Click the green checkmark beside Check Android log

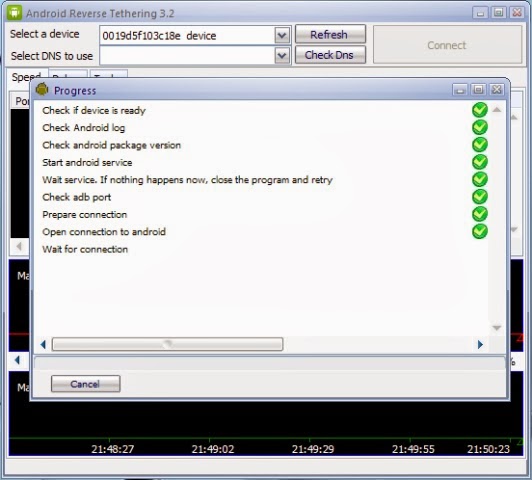[x=480, y=127]
